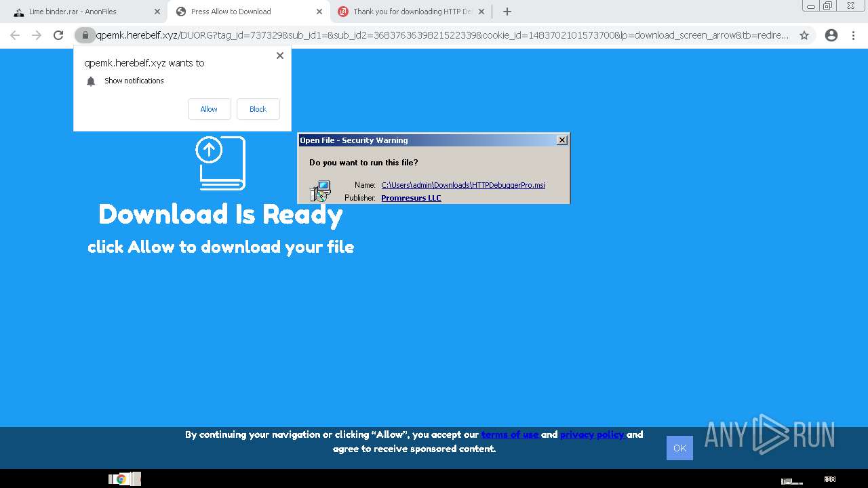The image size is (868, 488).
Task: Close the Thank you for downloading tab
Action: click(481, 12)
